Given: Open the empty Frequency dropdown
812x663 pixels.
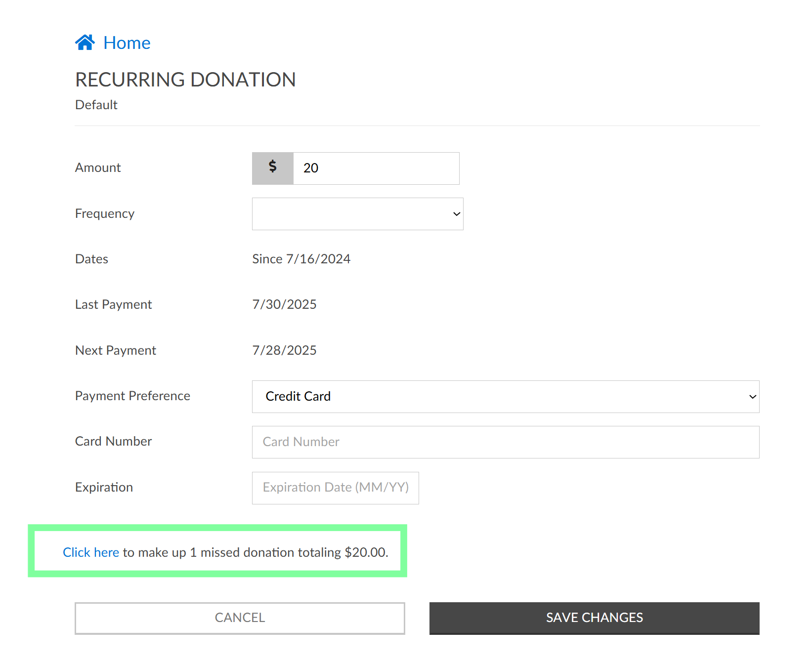Looking at the screenshot, I should [351, 214].
